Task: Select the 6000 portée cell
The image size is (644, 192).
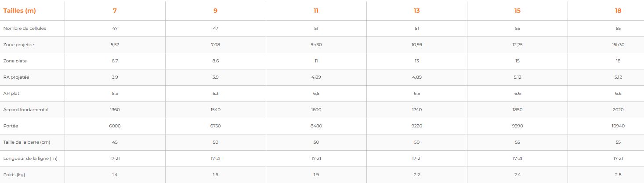Action: point(115,126)
